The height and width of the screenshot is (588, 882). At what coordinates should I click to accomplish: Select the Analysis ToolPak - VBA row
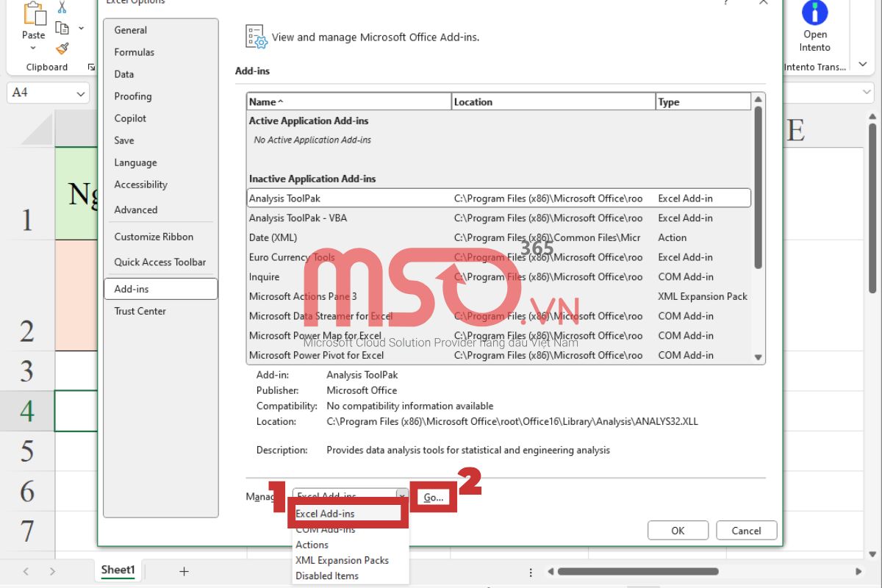(499, 218)
